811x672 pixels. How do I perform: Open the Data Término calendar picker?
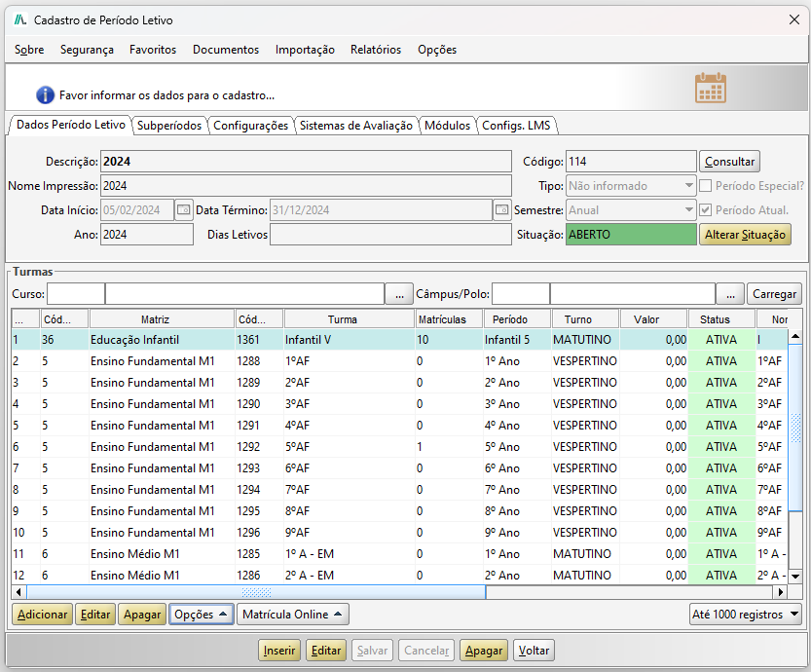(x=501, y=210)
